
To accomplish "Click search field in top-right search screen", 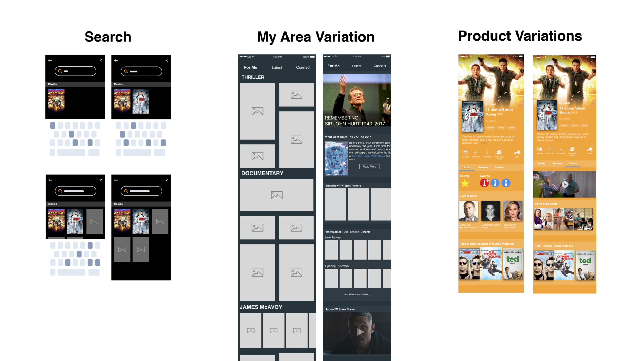I will [x=141, y=71].
